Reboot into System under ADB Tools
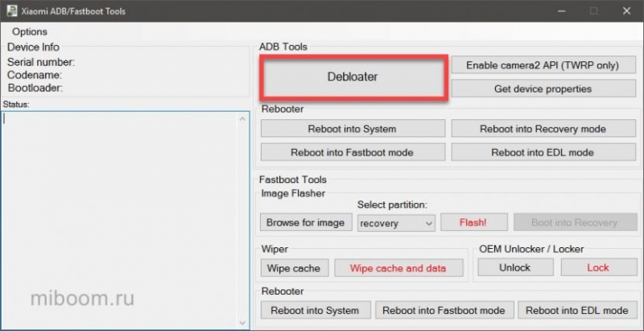This screenshot has height=331, width=644. click(353, 129)
